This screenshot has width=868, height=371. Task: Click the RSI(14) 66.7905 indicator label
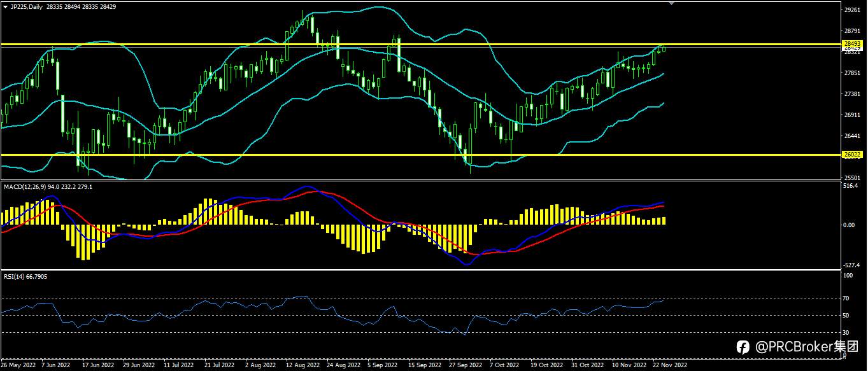click(x=25, y=276)
